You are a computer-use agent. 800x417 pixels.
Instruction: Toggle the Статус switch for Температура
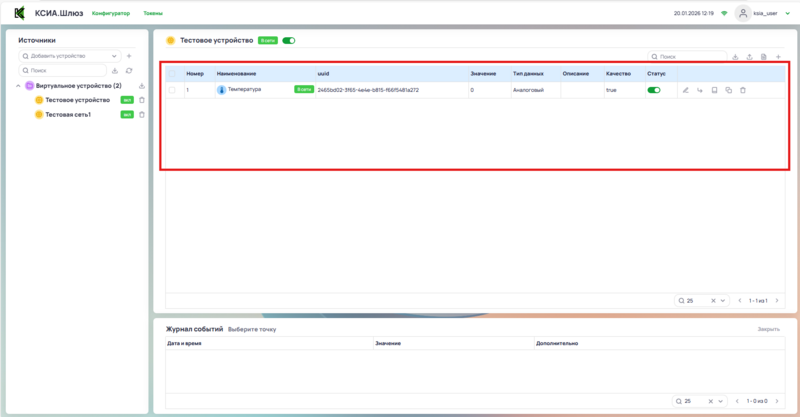(x=654, y=90)
